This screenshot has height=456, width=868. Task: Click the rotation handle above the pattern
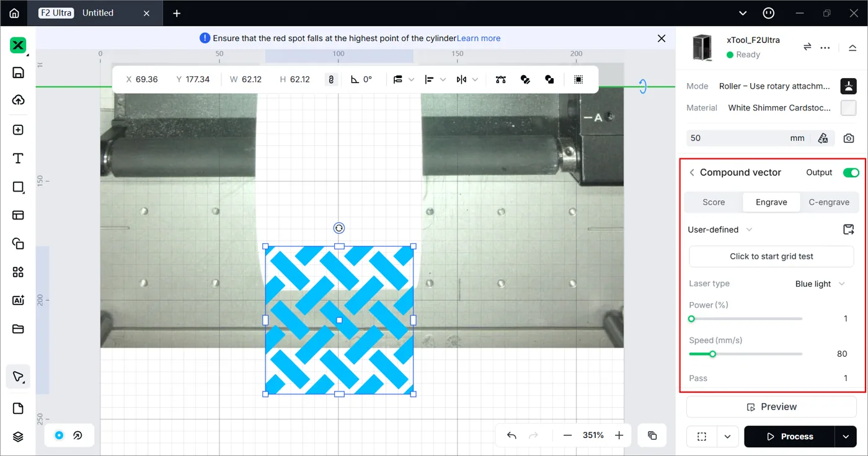(x=339, y=228)
